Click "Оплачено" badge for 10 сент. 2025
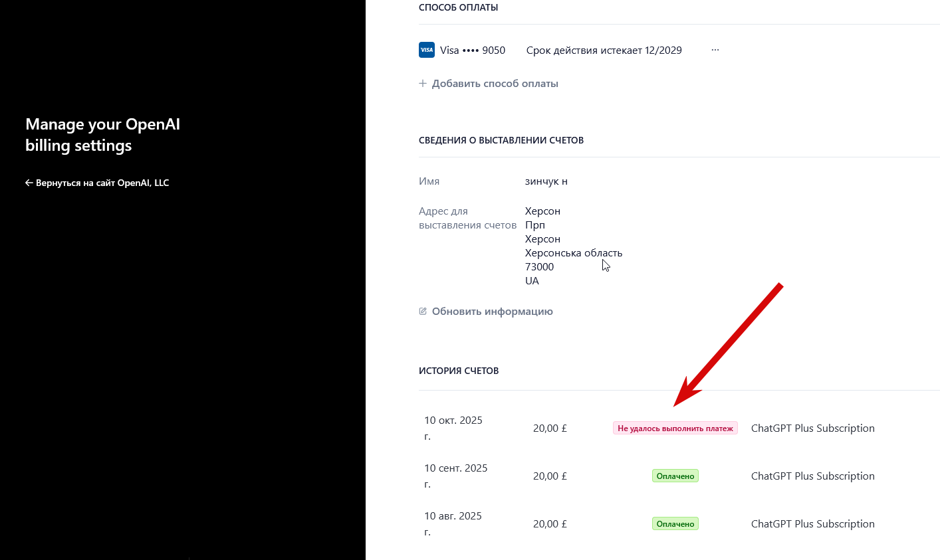This screenshot has width=940, height=560. [x=675, y=476]
